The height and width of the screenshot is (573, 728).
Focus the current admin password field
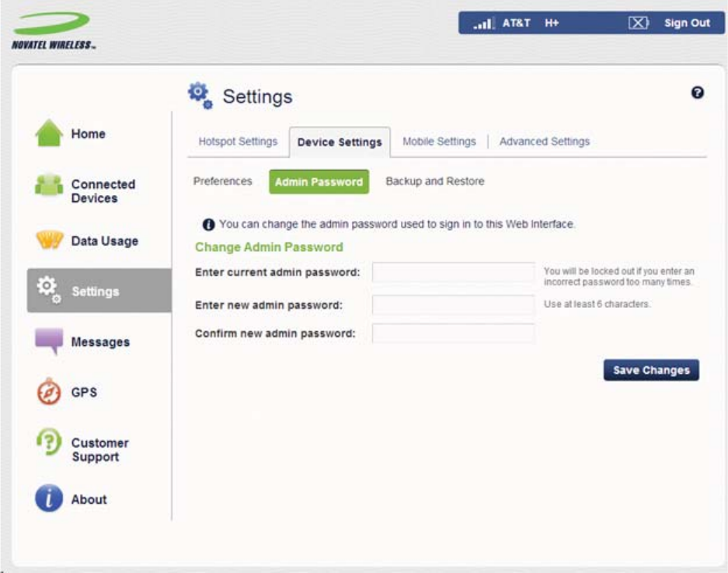pos(453,272)
